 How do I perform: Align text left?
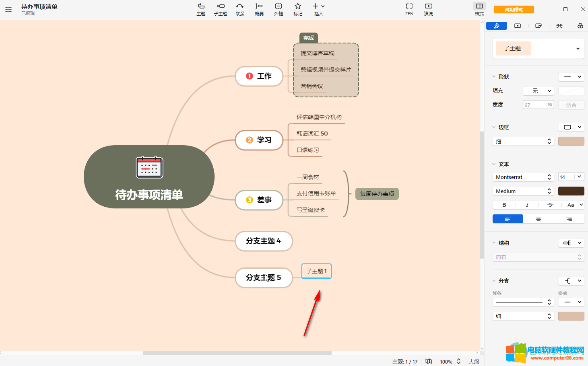point(508,219)
